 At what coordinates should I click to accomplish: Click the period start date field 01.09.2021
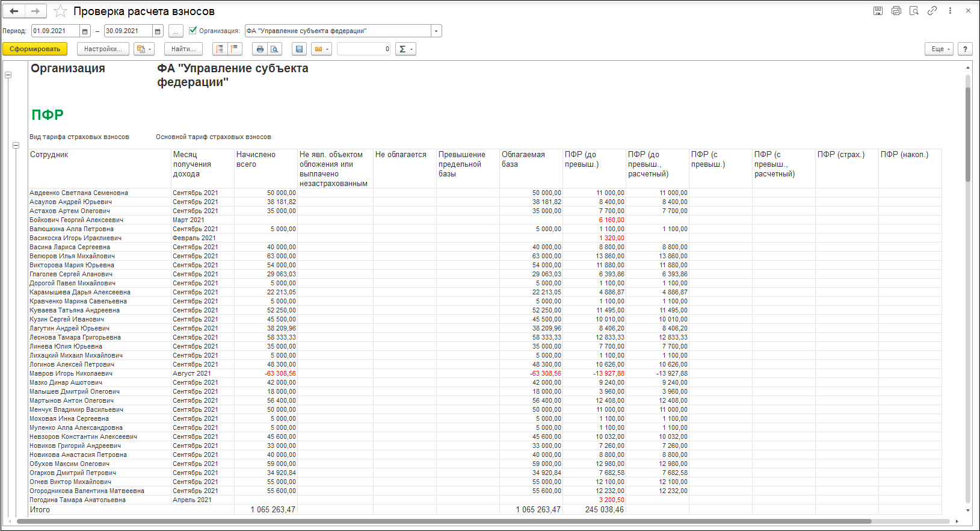coord(56,31)
